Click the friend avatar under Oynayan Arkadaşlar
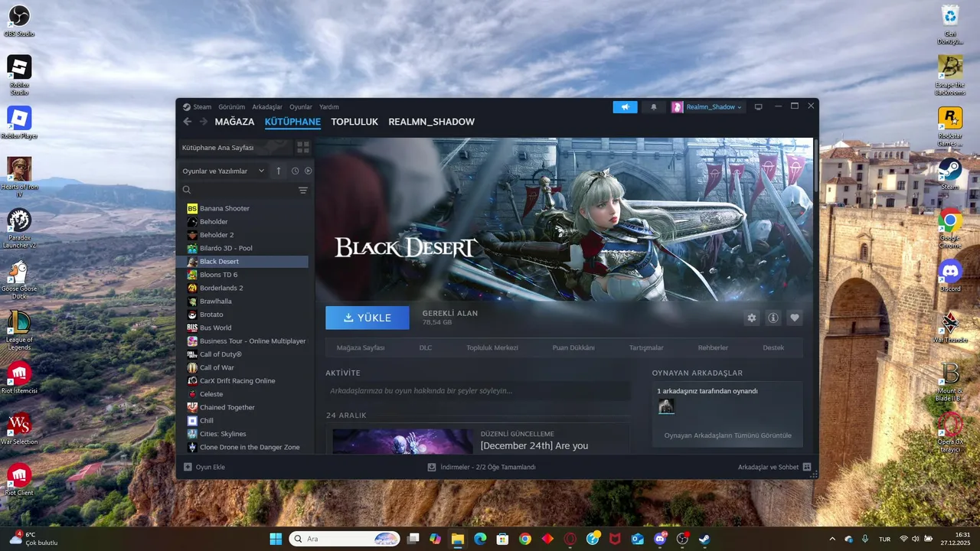This screenshot has width=980, height=551. pos(666,406)
